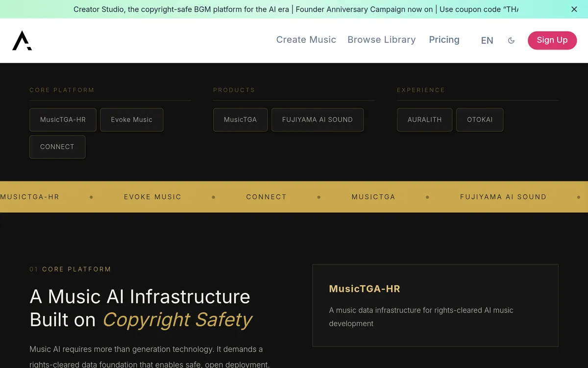Click the OTOKAI experience chip
Image resolution: width=588 pixels, height=368 pixels.
click(x=479, y=120)
